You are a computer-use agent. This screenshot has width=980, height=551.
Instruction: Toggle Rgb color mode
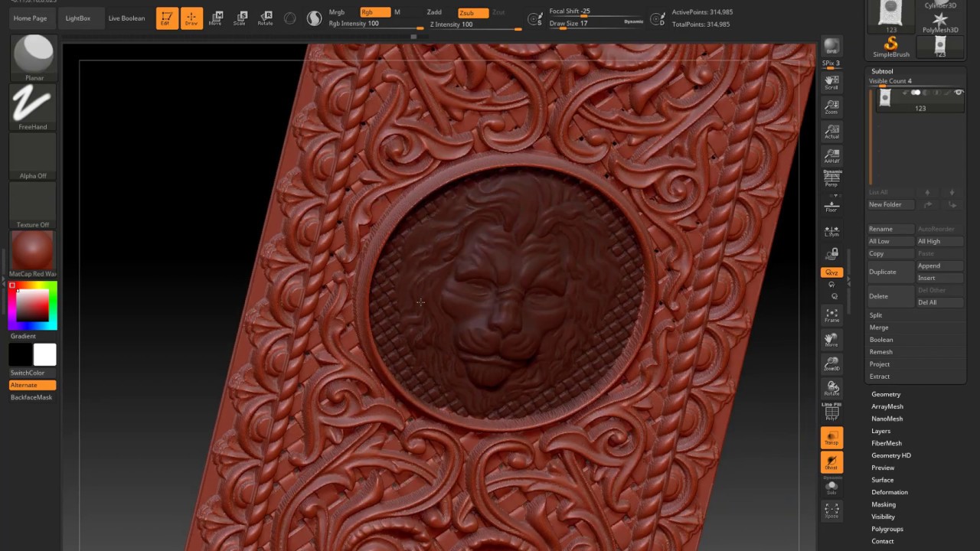coord(375,12)
